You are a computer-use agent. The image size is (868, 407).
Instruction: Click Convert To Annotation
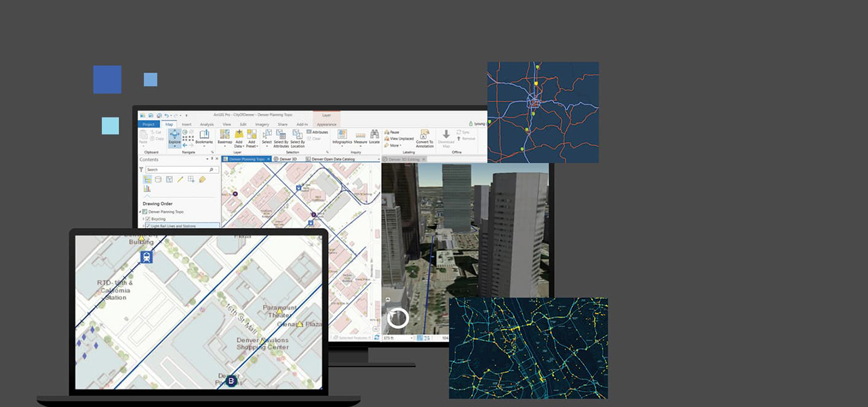(425, 139)
